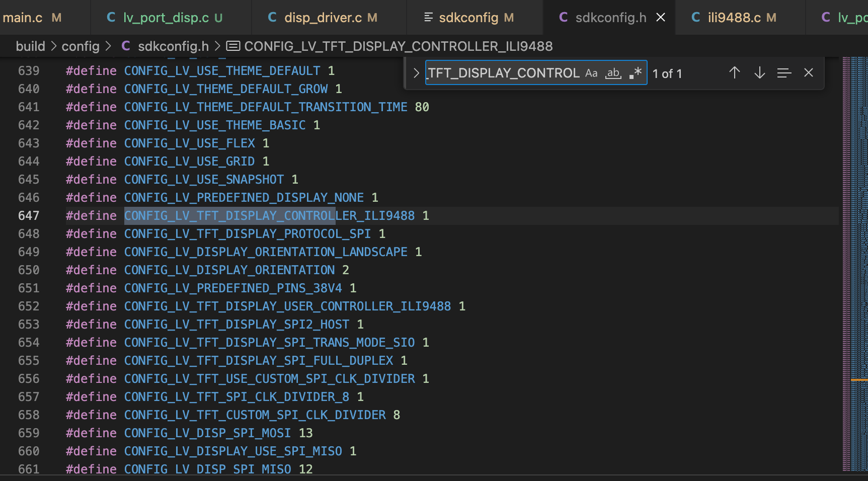Click CONFIG_LV_DISP_SPI_MOSI macro

[x=208, y=433]
